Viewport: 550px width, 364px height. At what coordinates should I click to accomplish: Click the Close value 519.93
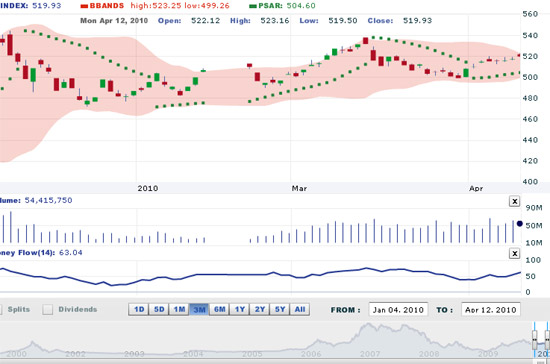(417, 21)
